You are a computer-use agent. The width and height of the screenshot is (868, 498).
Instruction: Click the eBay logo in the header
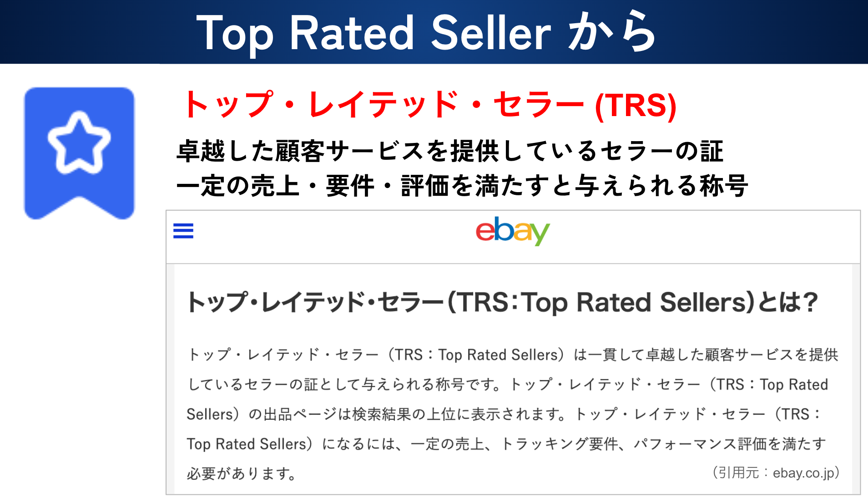coord(513,231)
